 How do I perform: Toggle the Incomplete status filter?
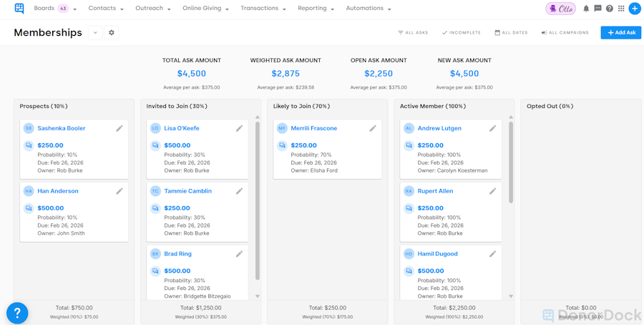pyautogui.click(x=461, y=33)
